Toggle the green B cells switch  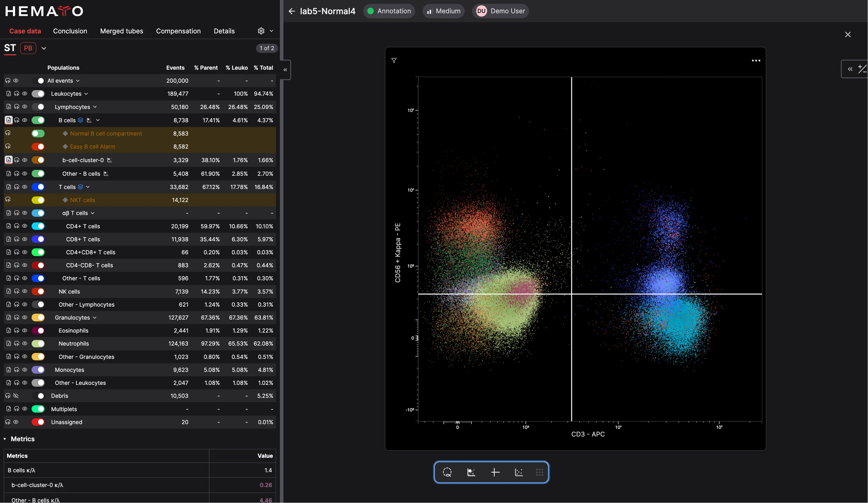[x=38, y=120]
